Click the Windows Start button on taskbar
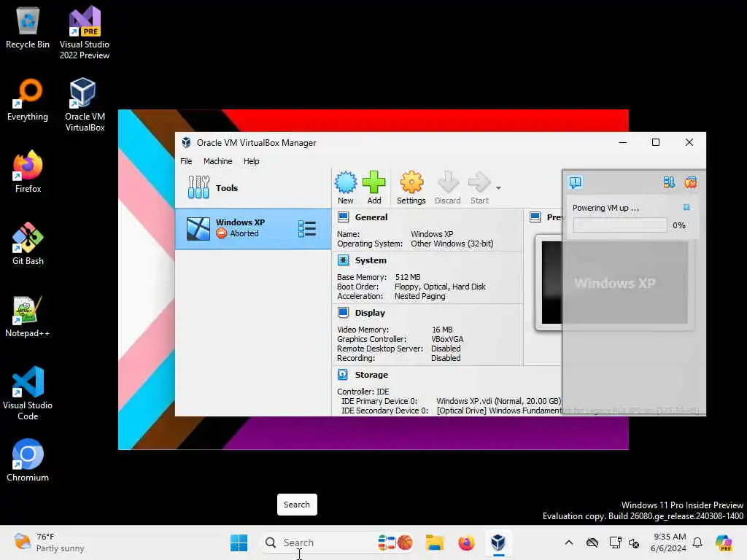 [x=239, y=542]
